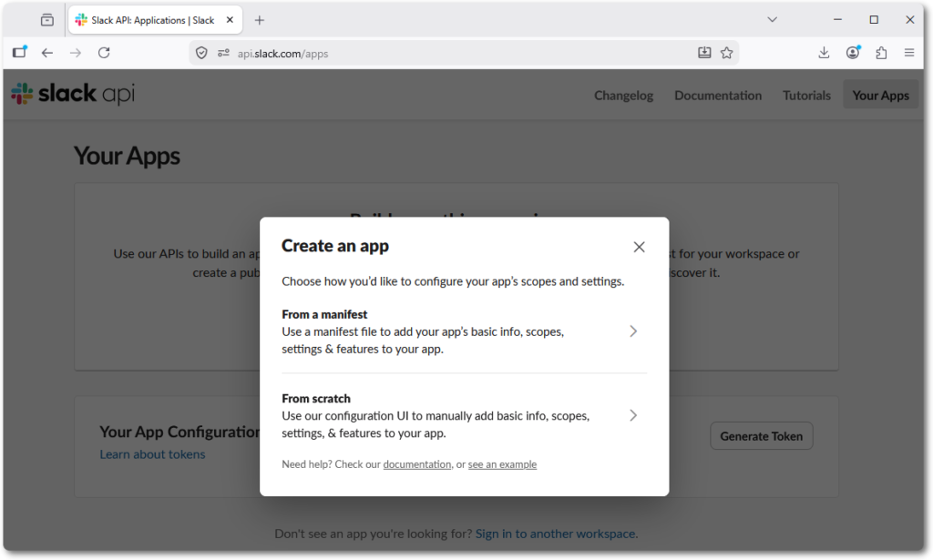This screenshot has height=560, width=933.
Task: Open the browser hamburger application menu
Action: (909, 53)
